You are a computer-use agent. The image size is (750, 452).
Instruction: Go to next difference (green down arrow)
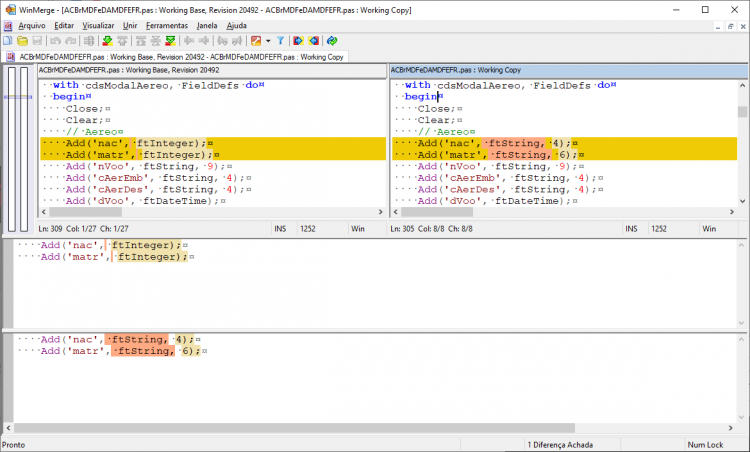pos(107,41)
